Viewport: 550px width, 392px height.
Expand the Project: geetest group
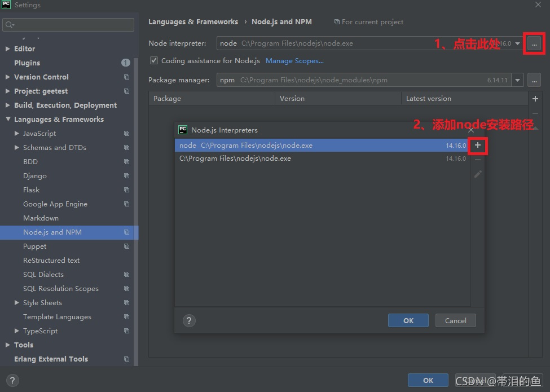point(8,91)
